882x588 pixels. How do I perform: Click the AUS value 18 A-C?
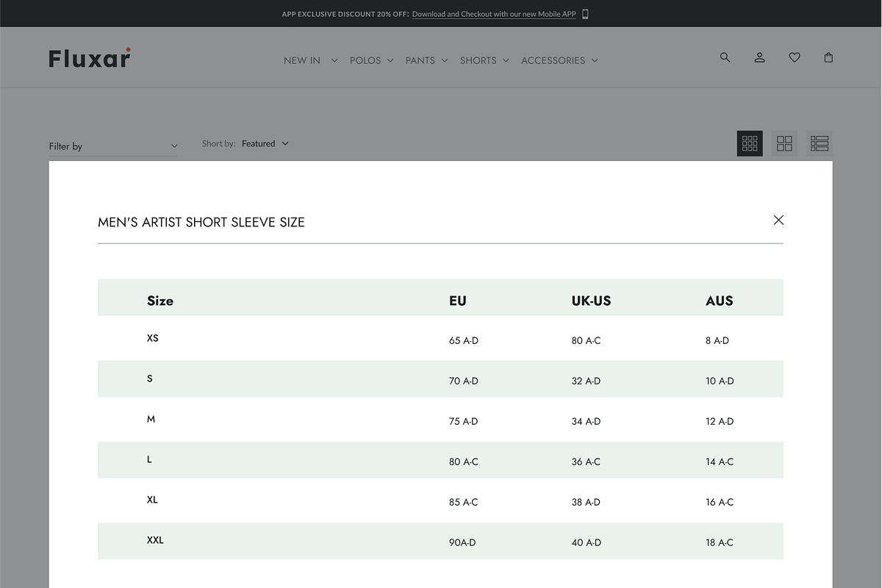click(x=720, y=542)
